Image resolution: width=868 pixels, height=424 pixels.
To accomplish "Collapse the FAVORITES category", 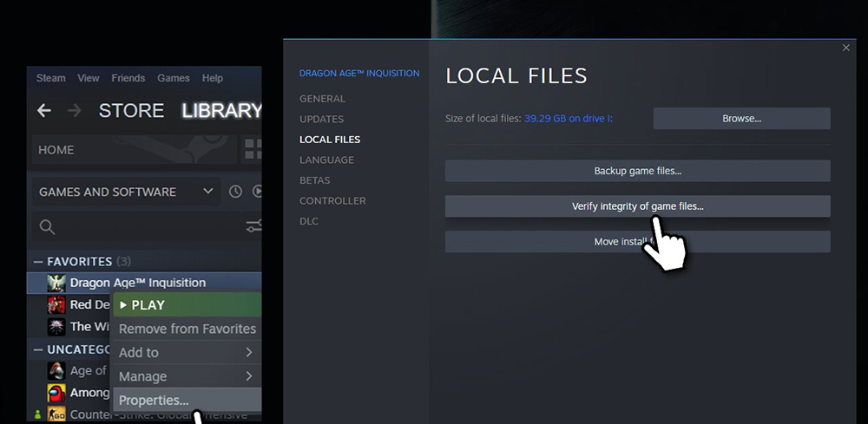I will tap(37, 262).
